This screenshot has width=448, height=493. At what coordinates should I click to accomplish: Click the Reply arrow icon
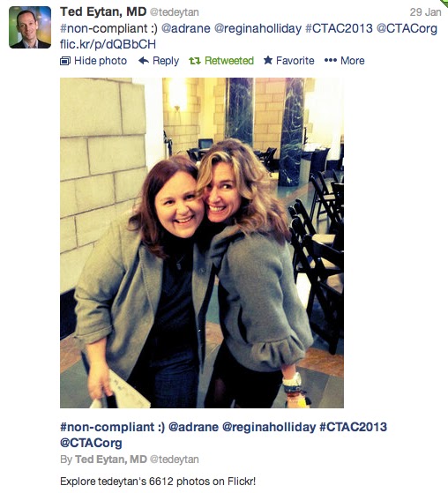point(144,60)
